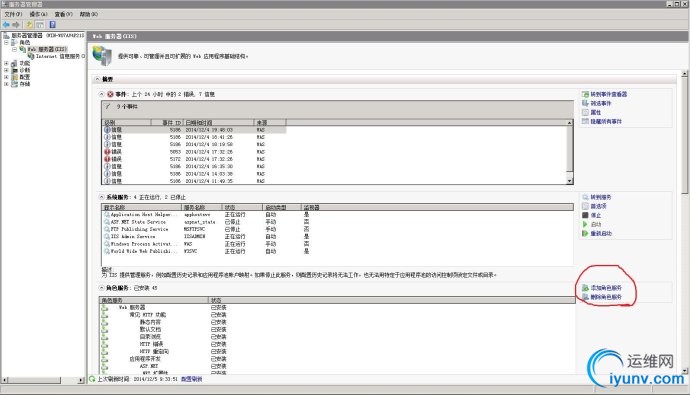Viewport: 690px width, 395px height.
Task: Sort events by the 日期和时间 column header
Action: [x=219, y=123]
